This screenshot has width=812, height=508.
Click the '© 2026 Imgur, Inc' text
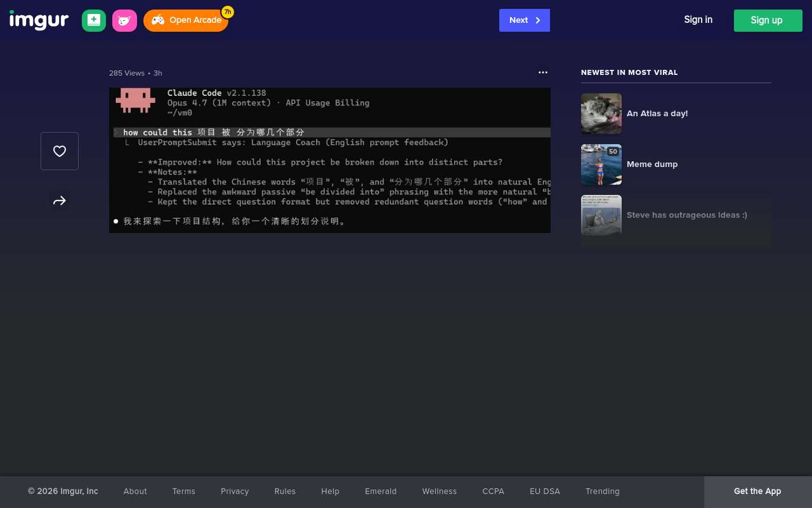[x=63, y=491]
